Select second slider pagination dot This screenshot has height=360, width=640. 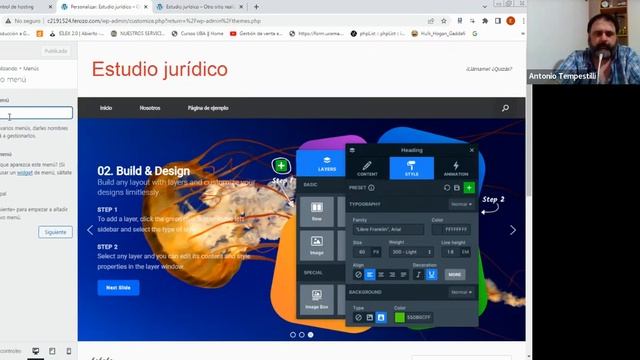pos(302,335)
